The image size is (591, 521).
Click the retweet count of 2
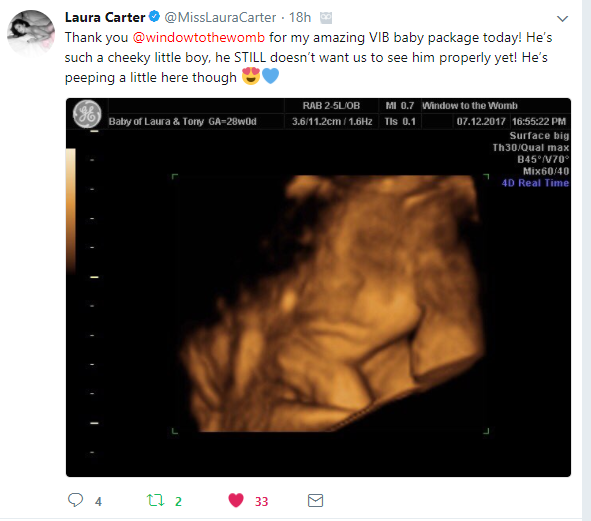[x=178, y=501]
